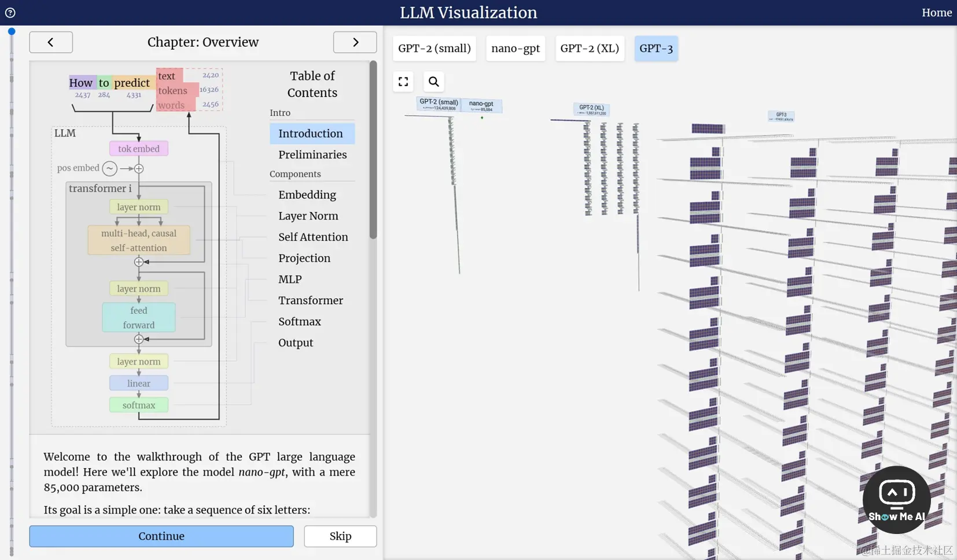Click the 'predict' token in diagram
Screen dimensions: 957x560
coord(132,83)
